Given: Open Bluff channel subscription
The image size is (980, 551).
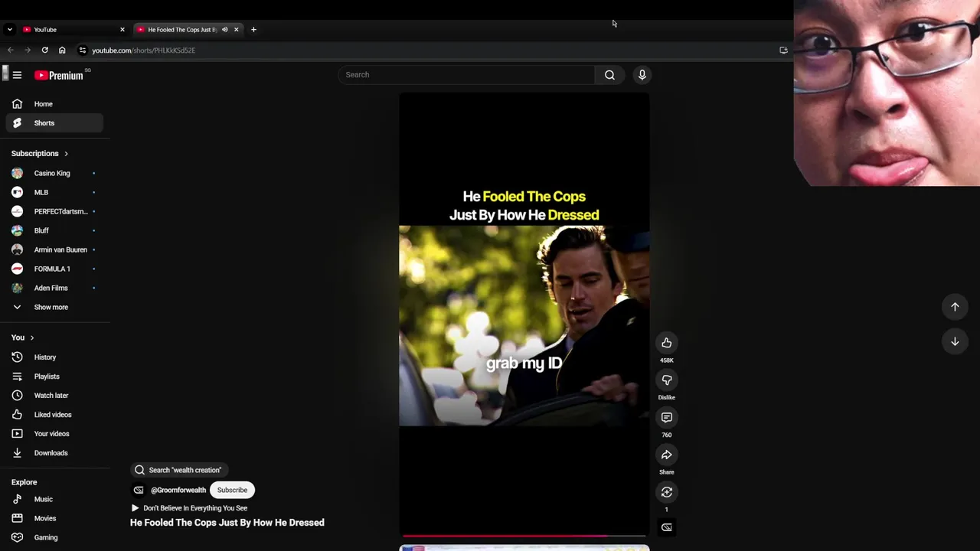Looking at the screenshot, I should pyautogui.click(x=54, y=230).
